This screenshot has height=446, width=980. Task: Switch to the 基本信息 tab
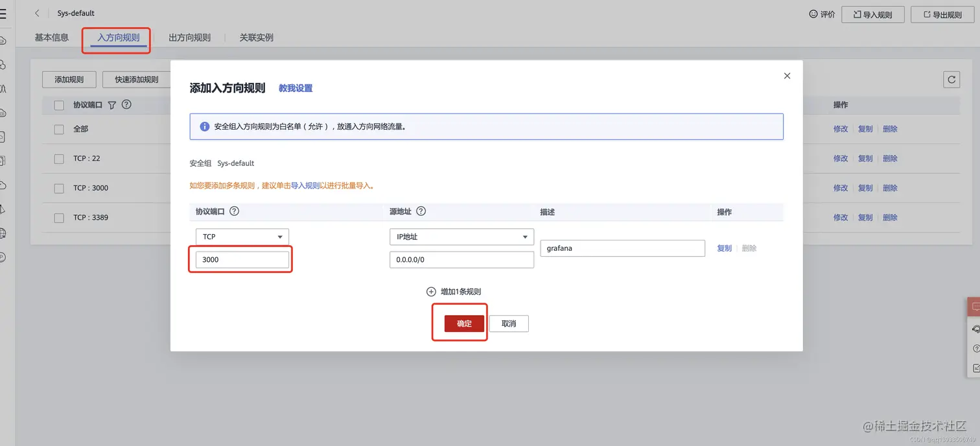tap(52, 38)
